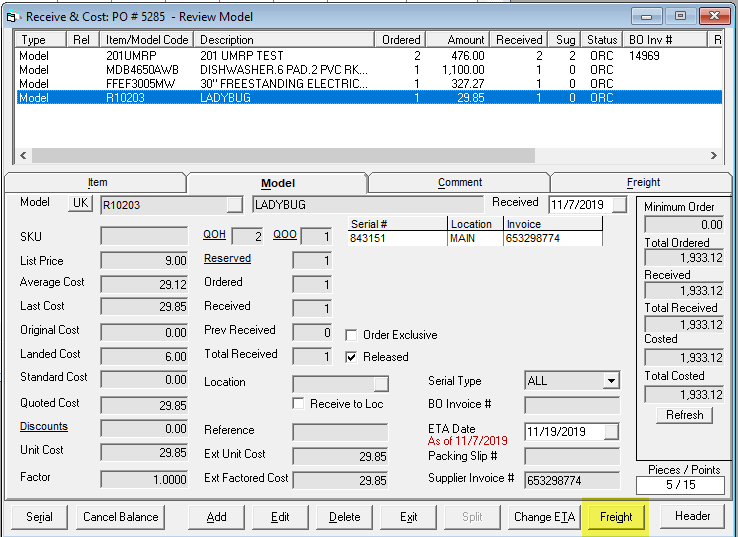Viewport: 738px width, 537px height.
Task: Click the list scrollbar right arrow
Action: click(714, 155)
